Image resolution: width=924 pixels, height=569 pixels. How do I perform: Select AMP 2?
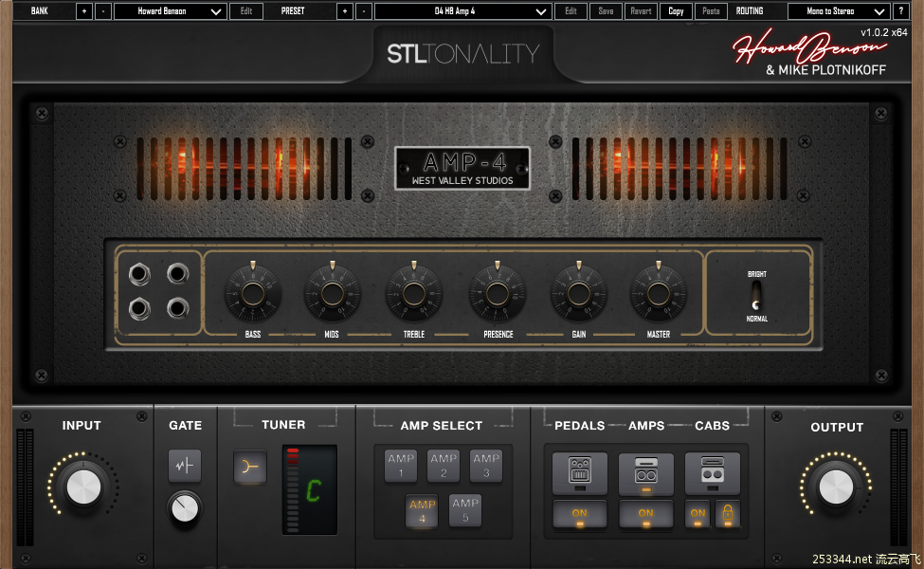coord(444,466)
